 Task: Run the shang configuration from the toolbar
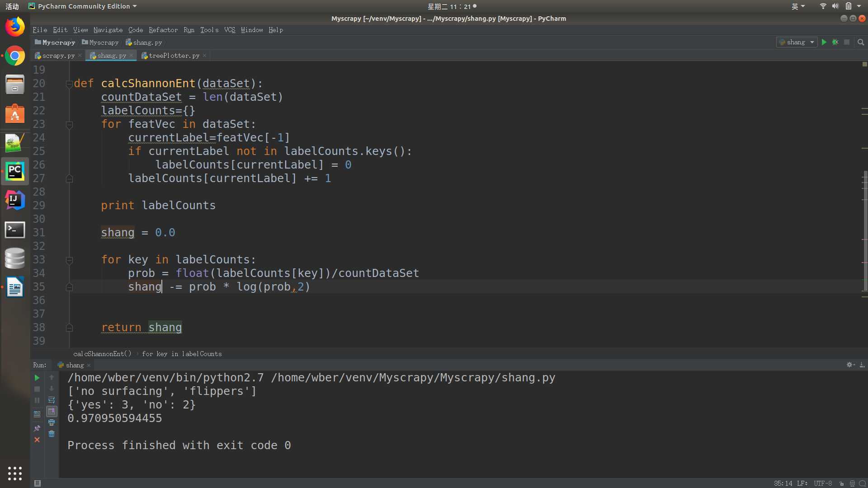click(824, 42)
